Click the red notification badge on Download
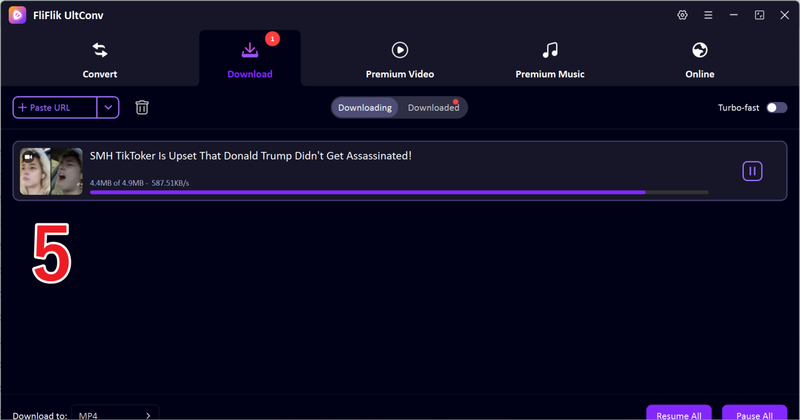The image size is (800, 420). tap(272, 39)
